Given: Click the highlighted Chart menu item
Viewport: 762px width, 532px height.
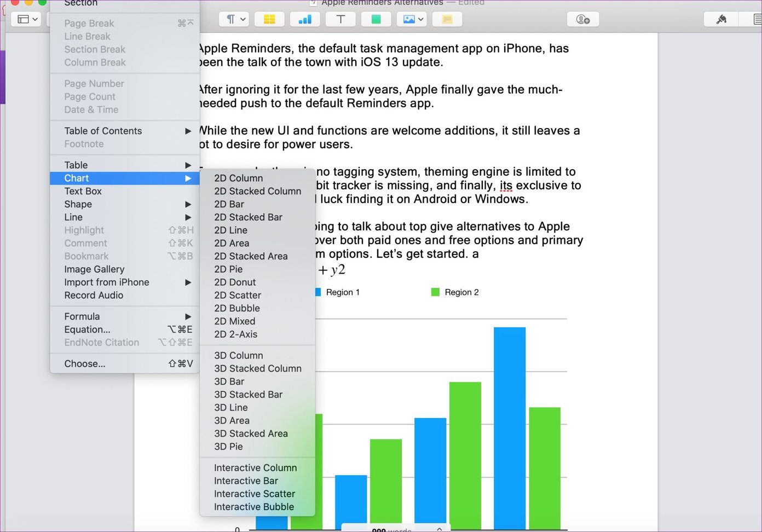Looking at the screenshot, I should click(124, 178).
